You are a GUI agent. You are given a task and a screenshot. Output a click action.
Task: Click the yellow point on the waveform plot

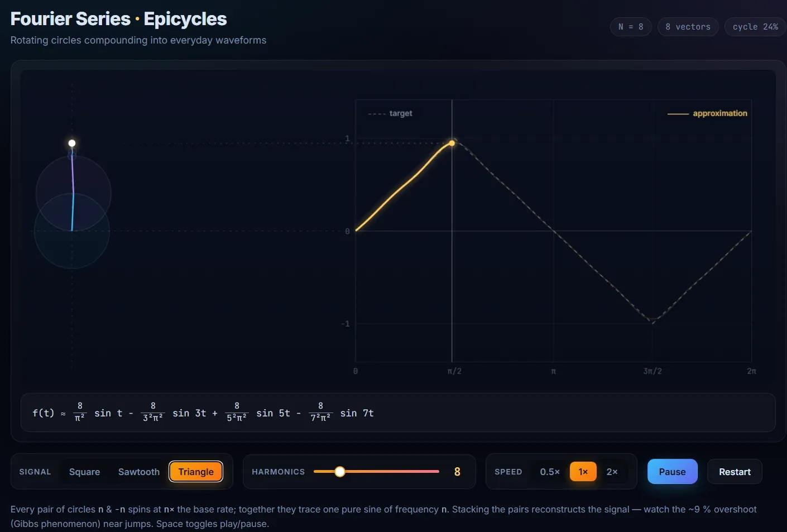coord(452,143)
